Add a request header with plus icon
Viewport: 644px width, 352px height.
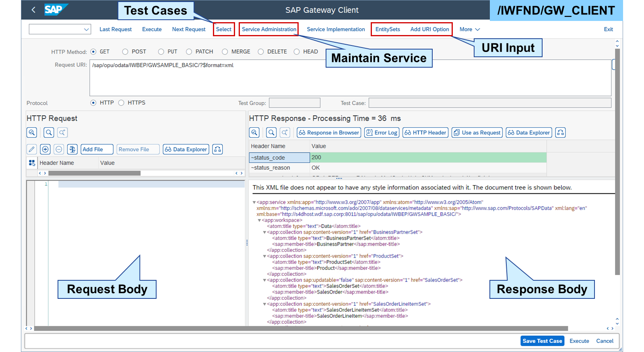[x=45, y=149]
